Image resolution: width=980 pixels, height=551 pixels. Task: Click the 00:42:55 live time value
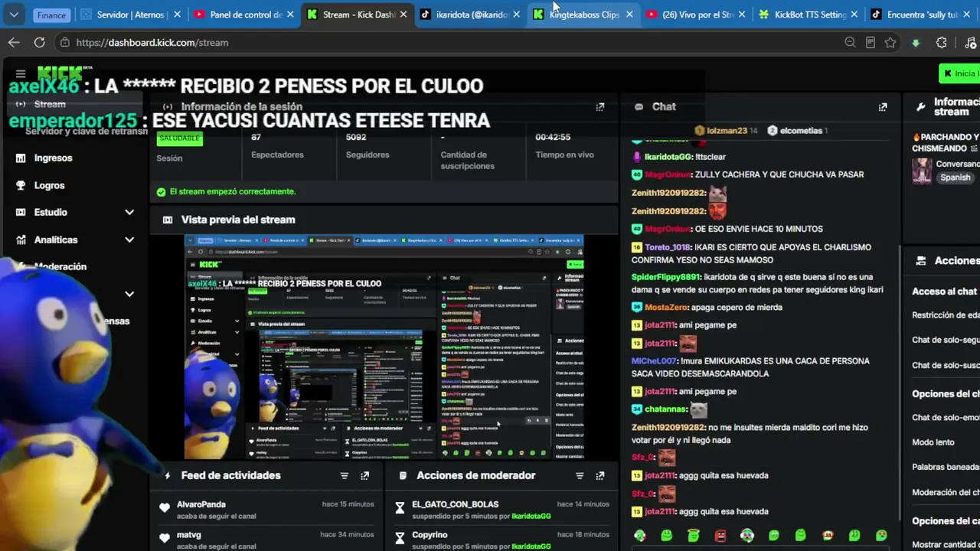click(553, 137)
